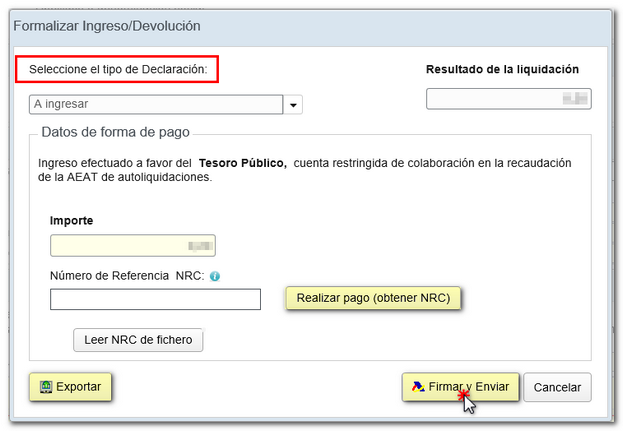Cancel the dialog with Cancelar
The image size is (623, 431).
[557, 387]
